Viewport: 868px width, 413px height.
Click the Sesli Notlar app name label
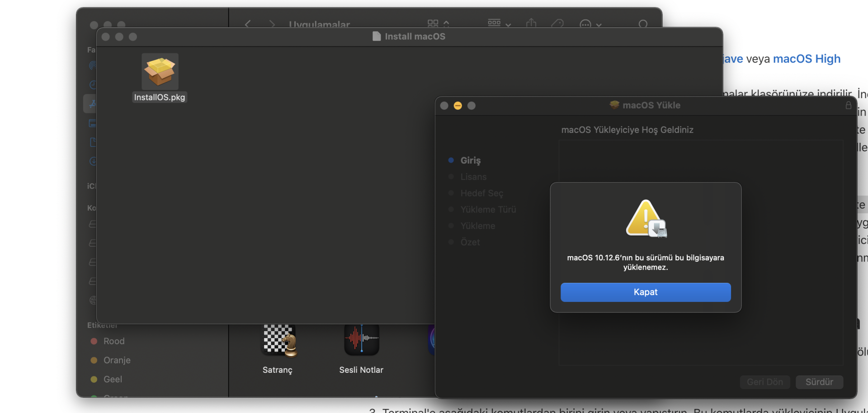point(361,370)
